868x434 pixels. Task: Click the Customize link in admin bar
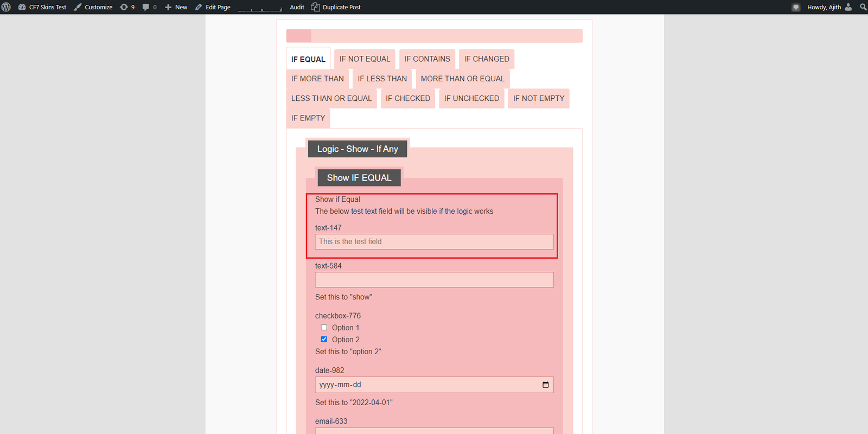[98, 7]
